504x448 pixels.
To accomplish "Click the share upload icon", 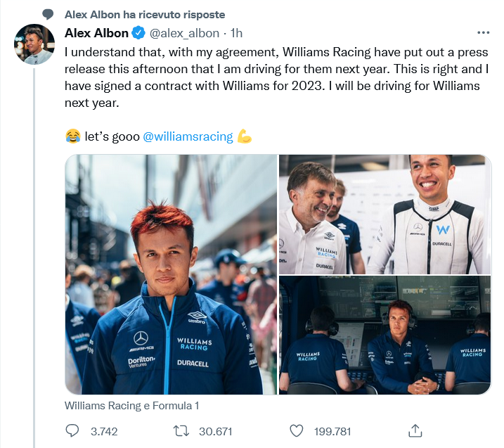I will (x=415, y=430).
